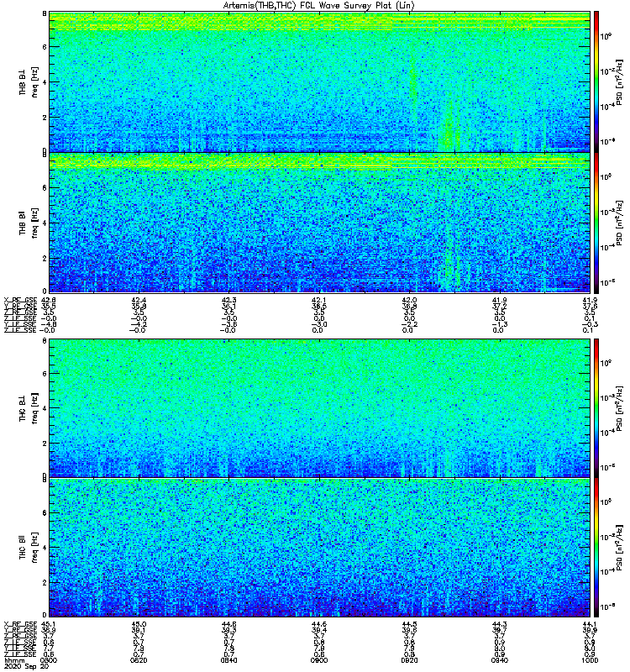Click the THC X_RE_GSE value 45.0

(x=139, y=624)
